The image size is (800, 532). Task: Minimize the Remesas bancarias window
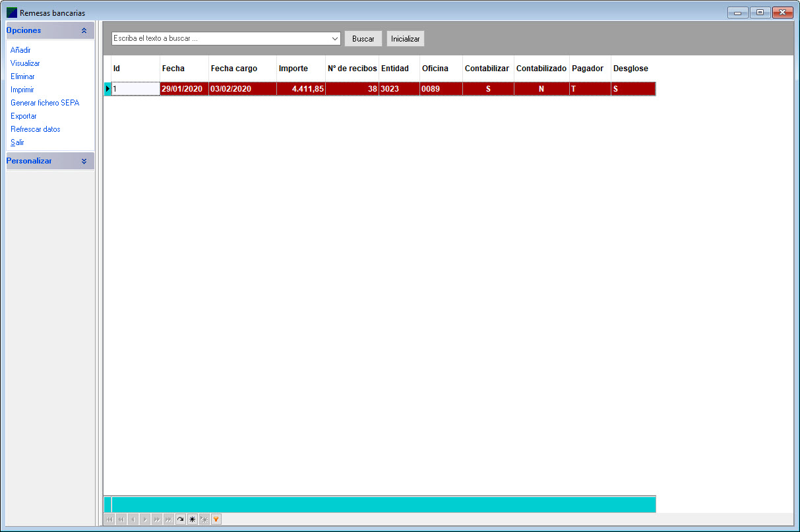pyautogui.click(x=738, y=13)
